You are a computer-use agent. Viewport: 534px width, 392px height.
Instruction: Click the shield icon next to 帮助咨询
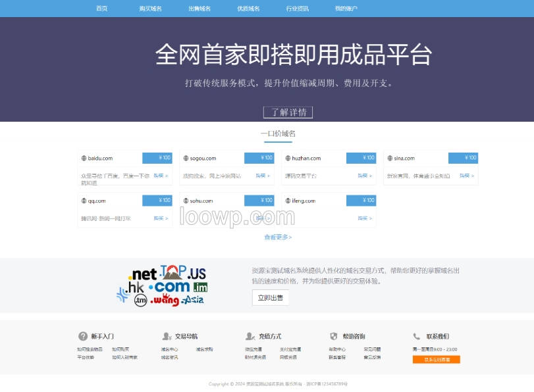point(334,336)
